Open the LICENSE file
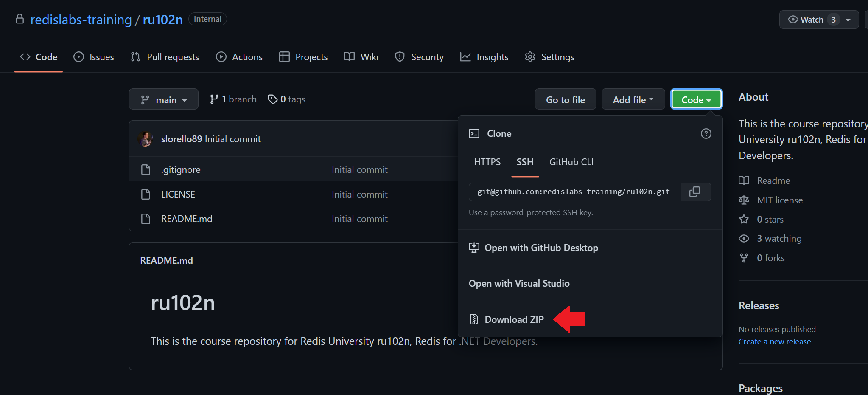 [178, 194]
